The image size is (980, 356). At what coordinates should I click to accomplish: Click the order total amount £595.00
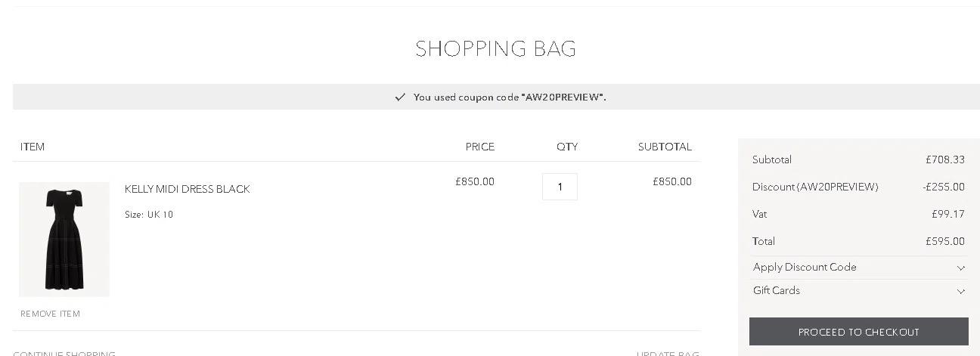point(944,242)
